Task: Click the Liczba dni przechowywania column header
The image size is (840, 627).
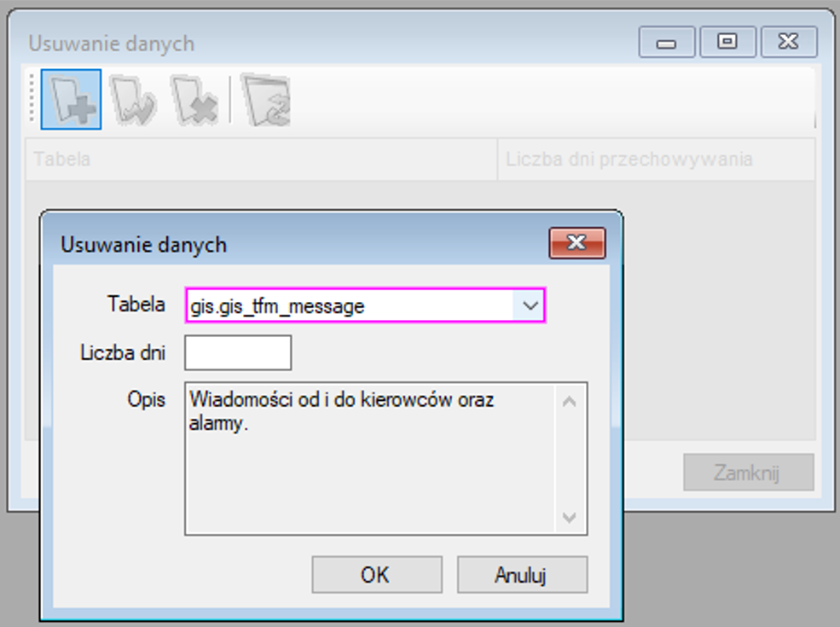Action: pyautogui.click(x=657, y=160)
